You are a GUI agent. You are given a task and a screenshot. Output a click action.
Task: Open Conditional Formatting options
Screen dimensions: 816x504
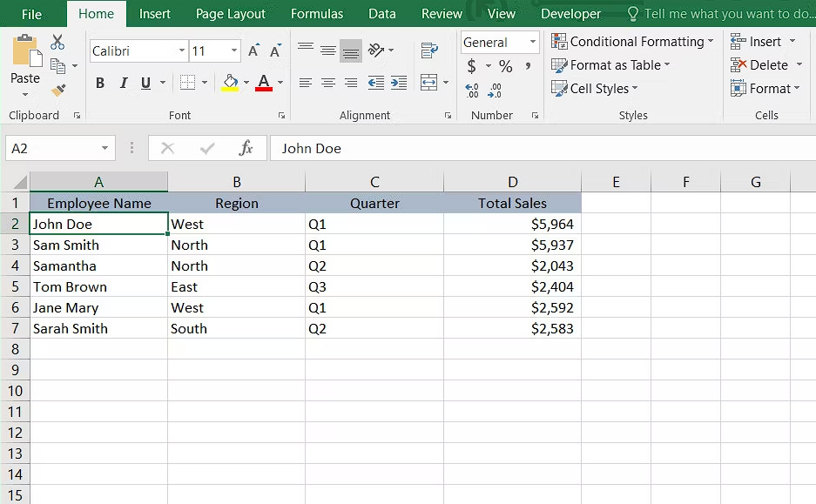(x=633, y=41)
